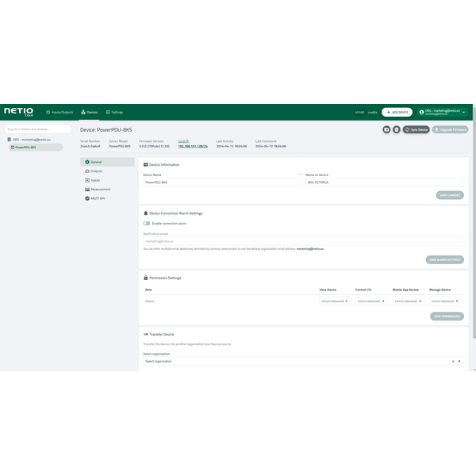
Task: Switch to the Inputs/Outputs tab
Action: [x=59, y=113]
